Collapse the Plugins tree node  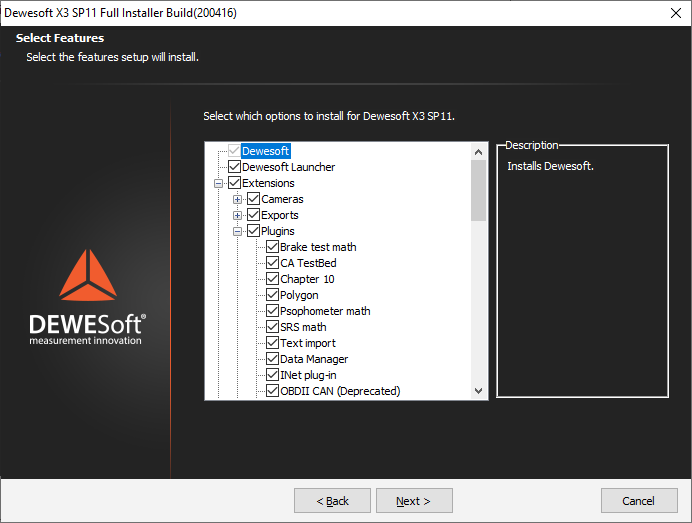237,231
